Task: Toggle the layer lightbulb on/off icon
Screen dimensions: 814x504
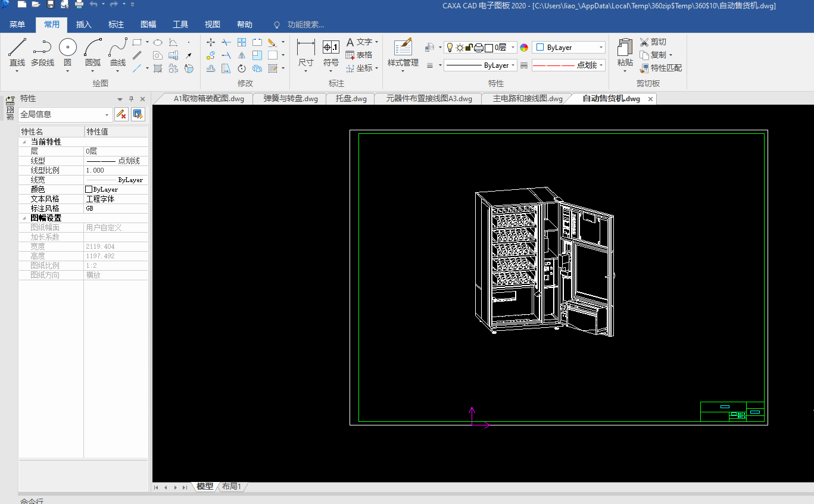Action: 450,48
